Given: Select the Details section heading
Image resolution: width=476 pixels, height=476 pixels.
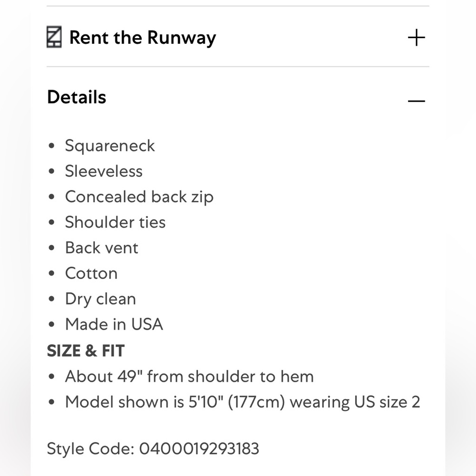Looking at the screenshot, I should (77, 97).
